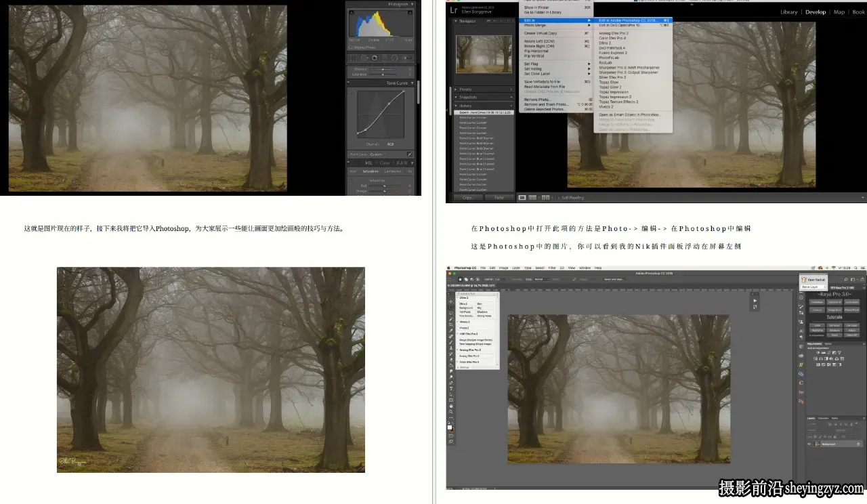Viewport: 867px width, 504px height.
Task: Click the Paste button in Lightroom
Action: coord(499,197)
